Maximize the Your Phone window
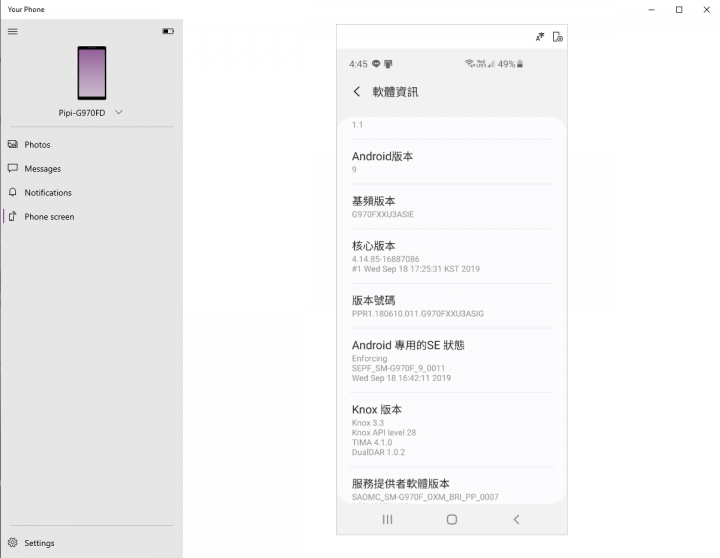The width and height of the screenshot is (720, 558). [679, 9]
